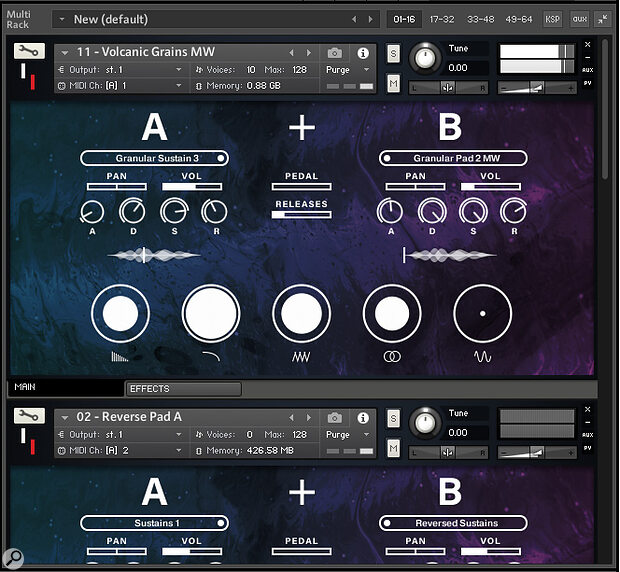The height and width of the screenshot is (572, 620).
Task: Toggle the KSP multi script button
Action: pos(552,19)
